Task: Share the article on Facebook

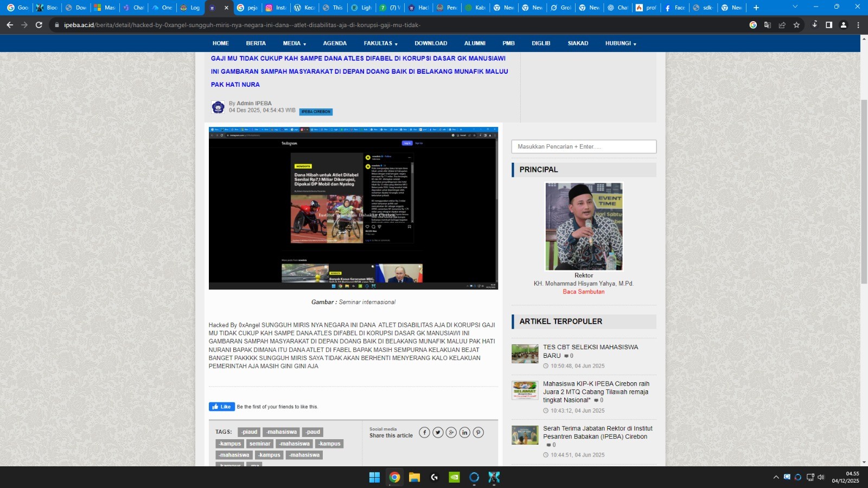Action: tap(424, 432)
